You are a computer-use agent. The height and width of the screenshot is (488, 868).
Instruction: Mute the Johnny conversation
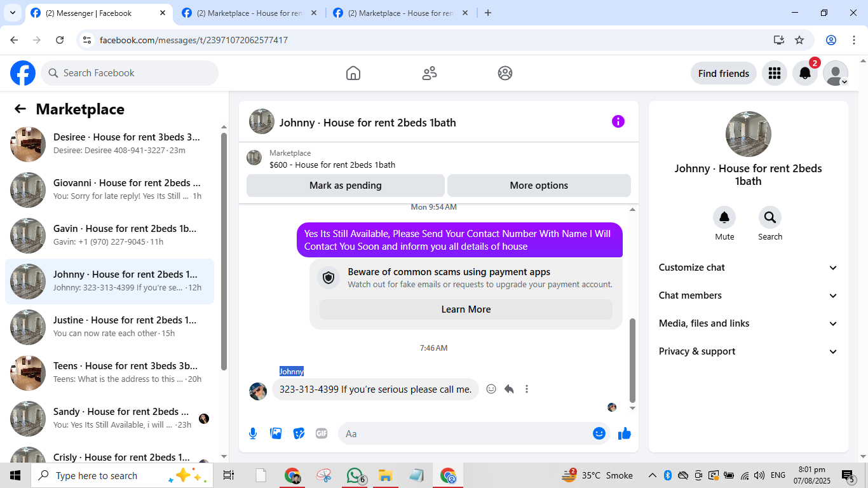point(724,218)
